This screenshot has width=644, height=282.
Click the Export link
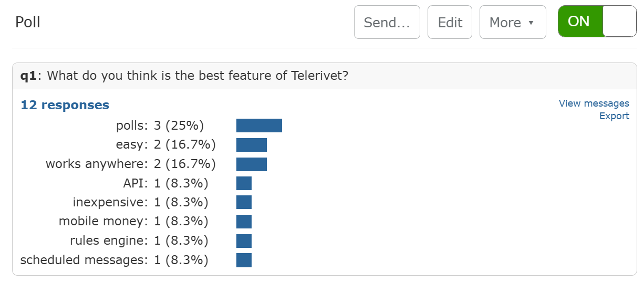614,116
